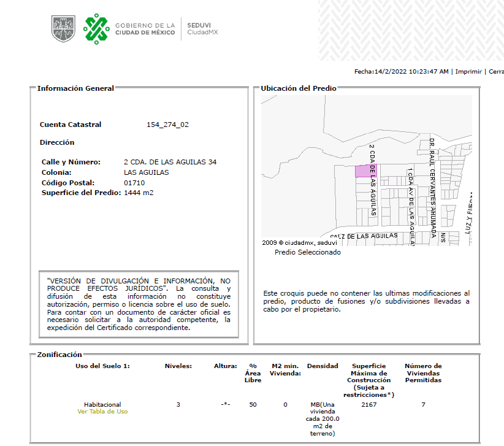Click the Predio Seleccionado legend label

click(x=308, y=252)
